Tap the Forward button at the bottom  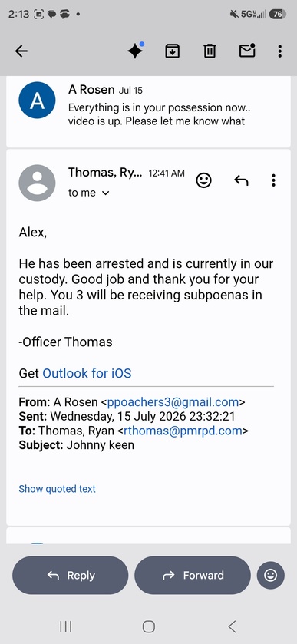pos(193,576)
